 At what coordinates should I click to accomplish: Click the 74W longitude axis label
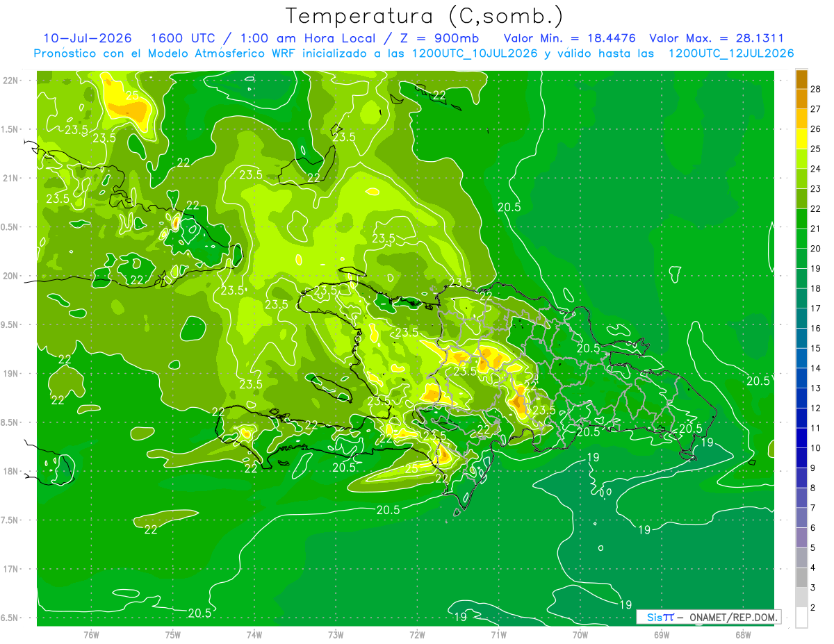click(x=254, y=635)
